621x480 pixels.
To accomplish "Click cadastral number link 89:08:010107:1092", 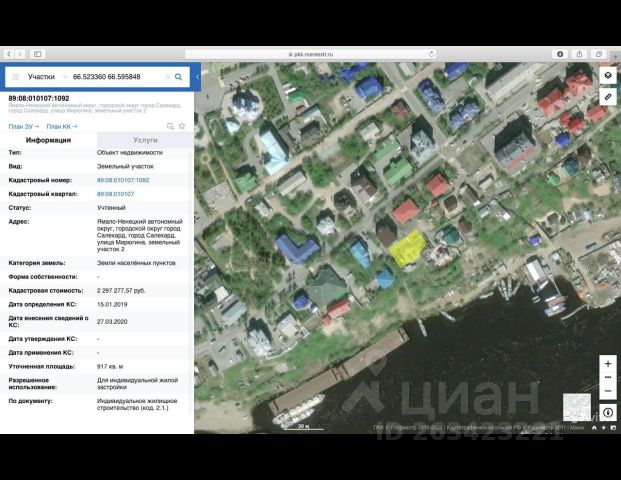I will tap(122, 180).
